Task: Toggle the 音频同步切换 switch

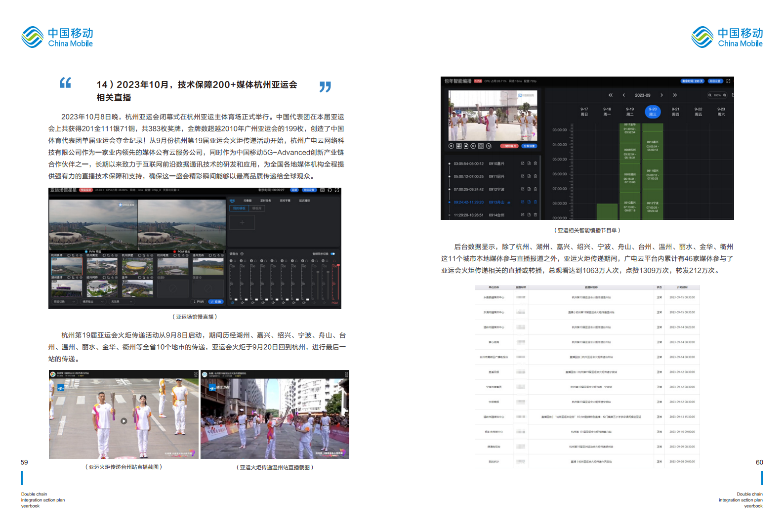Action: [x=333, y=254]
